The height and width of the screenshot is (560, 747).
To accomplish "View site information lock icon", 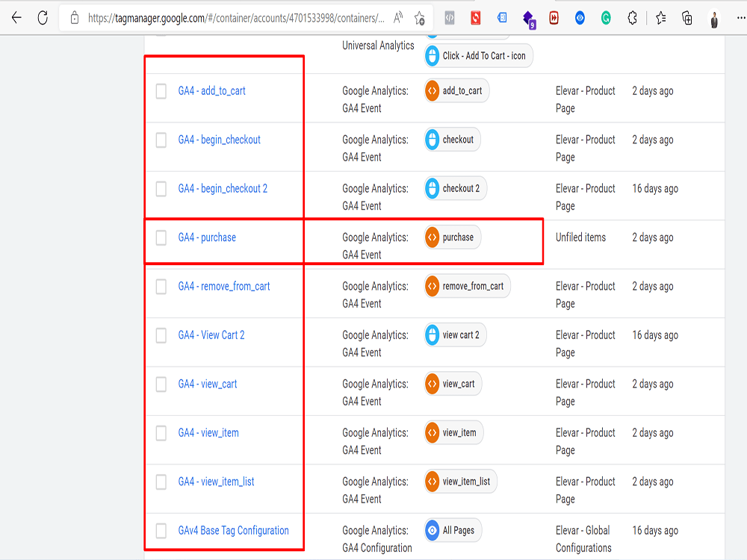I will pos(74,18).
